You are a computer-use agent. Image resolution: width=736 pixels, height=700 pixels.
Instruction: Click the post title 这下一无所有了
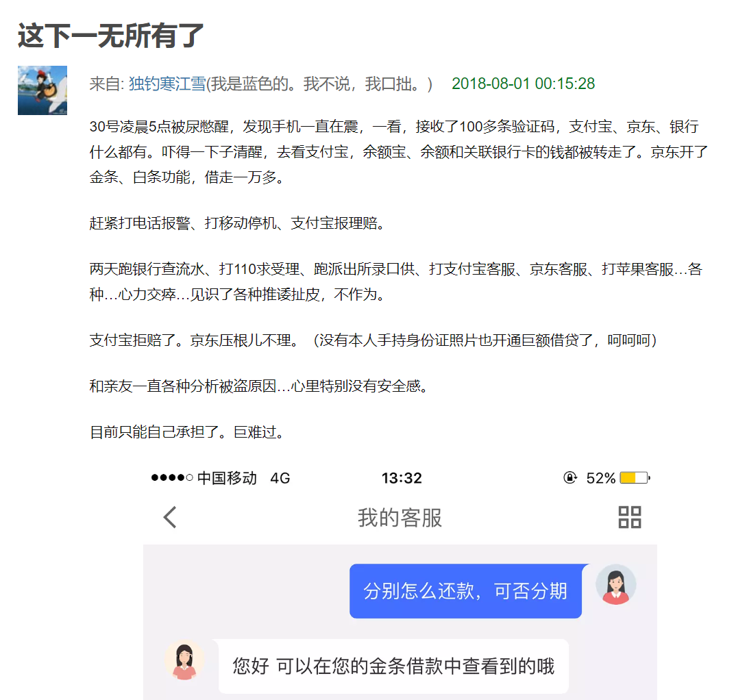[x=111, y=36]
